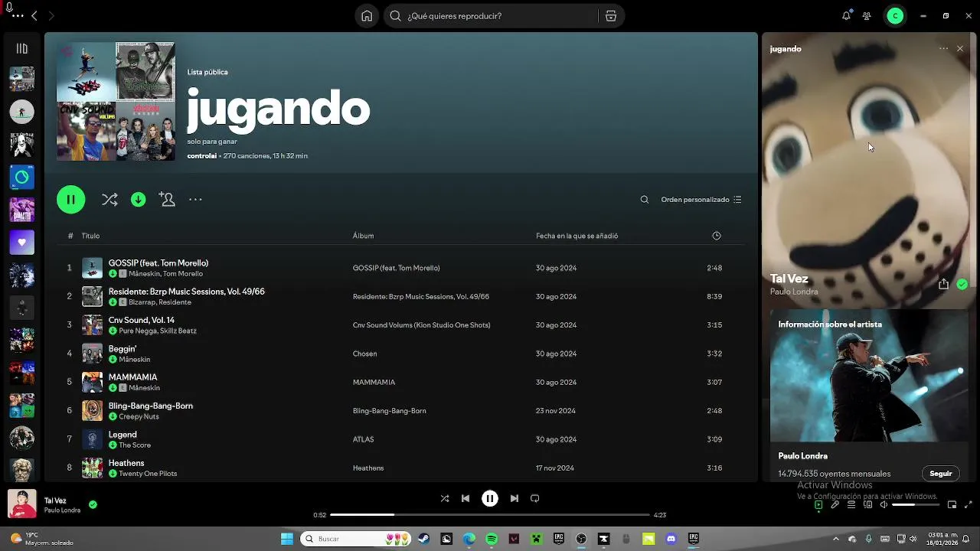The width and height of the screenshot is (980, 551).
Task: Follow Paulo Londra with the Seguir button
Action: (x=941, y=474)
